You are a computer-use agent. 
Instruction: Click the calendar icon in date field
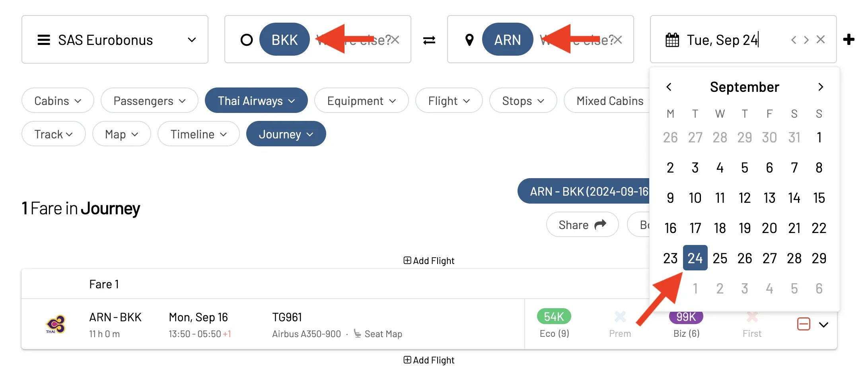(x=672, y=40)
